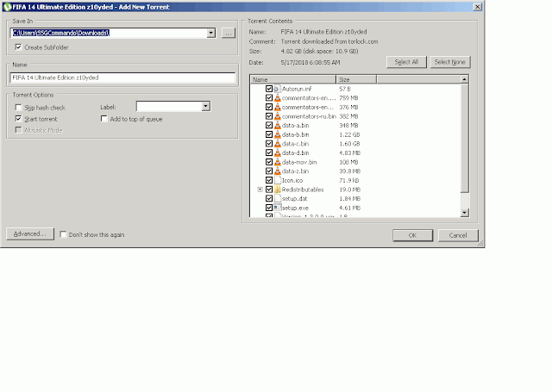Click the 19.0 MB size value
The width and height of the screenshot is (552, 392).
pos(350,190)
